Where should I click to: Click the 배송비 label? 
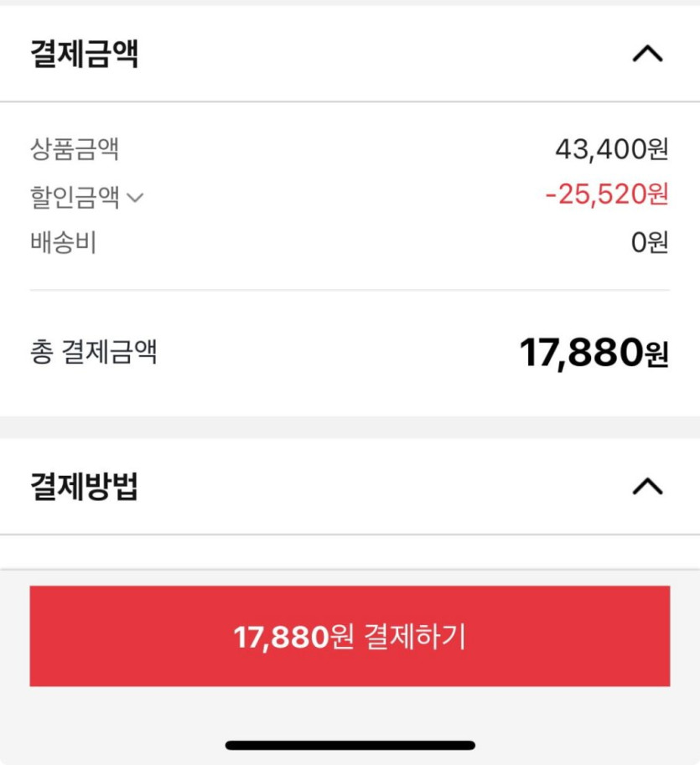coord(64,243)
